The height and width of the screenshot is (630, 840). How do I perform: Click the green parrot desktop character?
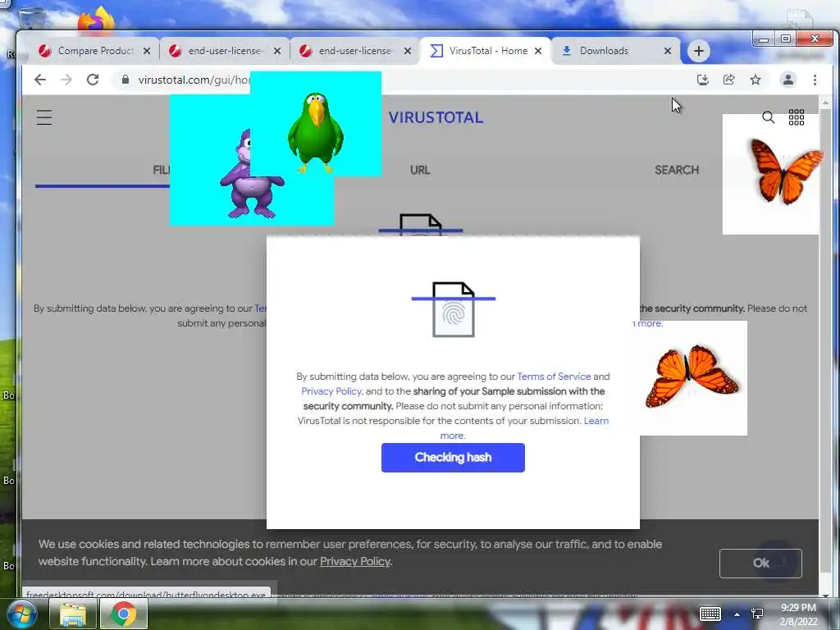click(316, 132)
